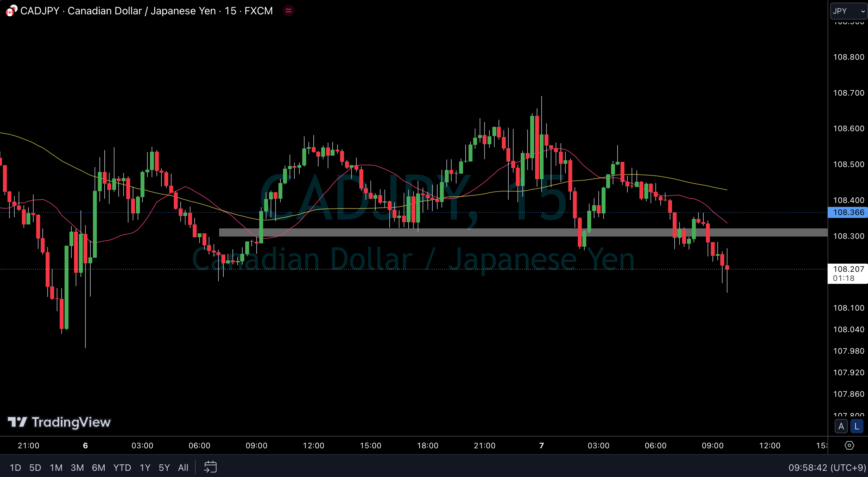
Task: Show All available data range
Action: pos(183,468)
